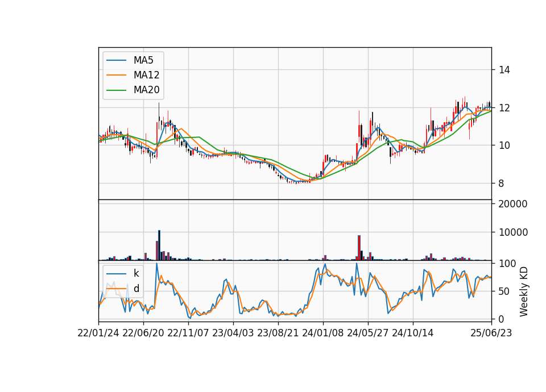Click the 22/06/20 date axis label
This screenshot has height=392, width=546.
point(143,333)
